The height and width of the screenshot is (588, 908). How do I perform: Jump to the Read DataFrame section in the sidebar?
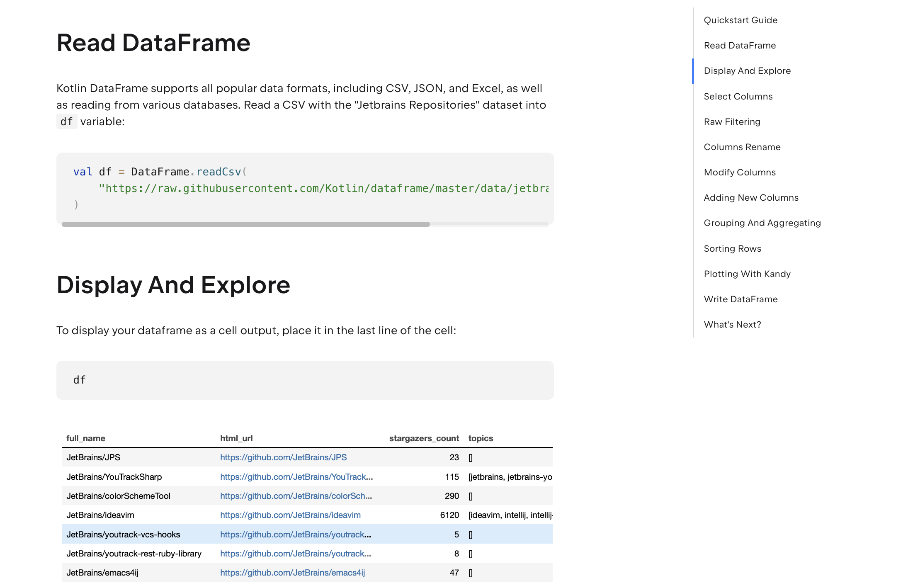point(739,45)
